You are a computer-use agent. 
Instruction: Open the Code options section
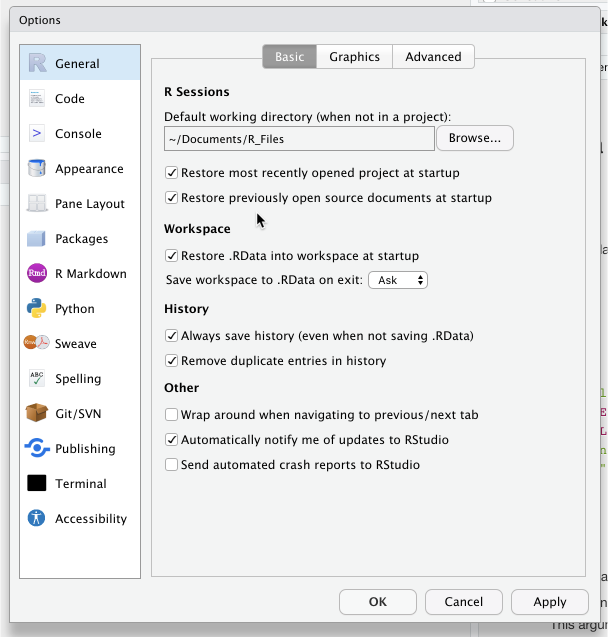point(80,99)
